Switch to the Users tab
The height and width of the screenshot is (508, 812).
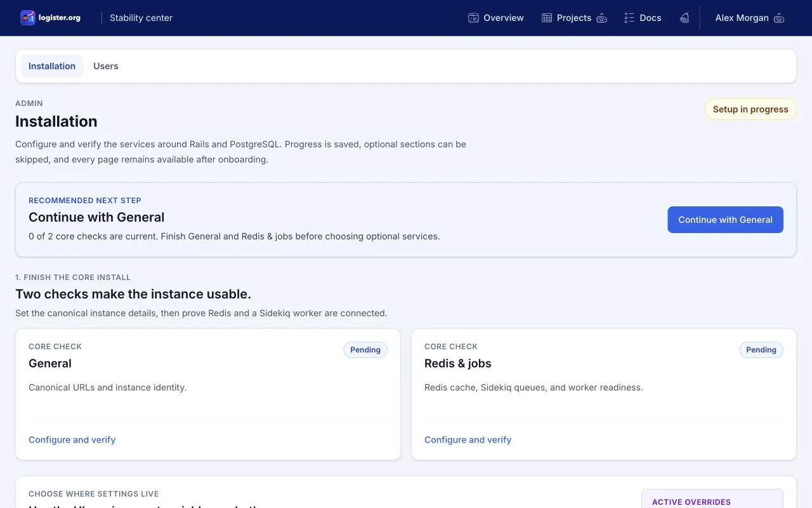(x=106, y=66)
